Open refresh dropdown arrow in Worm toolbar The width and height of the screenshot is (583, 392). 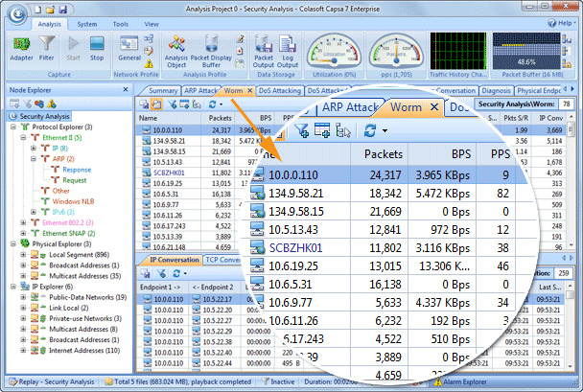221,104
